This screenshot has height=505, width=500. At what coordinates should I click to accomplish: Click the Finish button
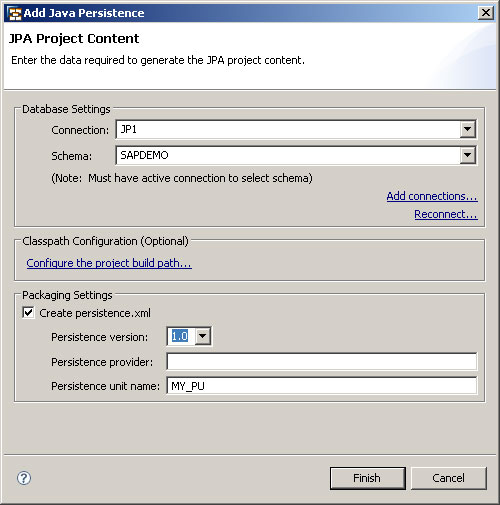pyautogui.click(x=368, y=478)
